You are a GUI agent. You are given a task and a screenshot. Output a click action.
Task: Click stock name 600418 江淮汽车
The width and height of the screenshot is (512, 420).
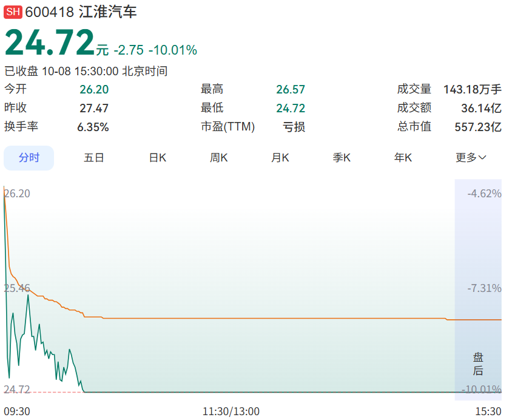click(x=81, y=12)
